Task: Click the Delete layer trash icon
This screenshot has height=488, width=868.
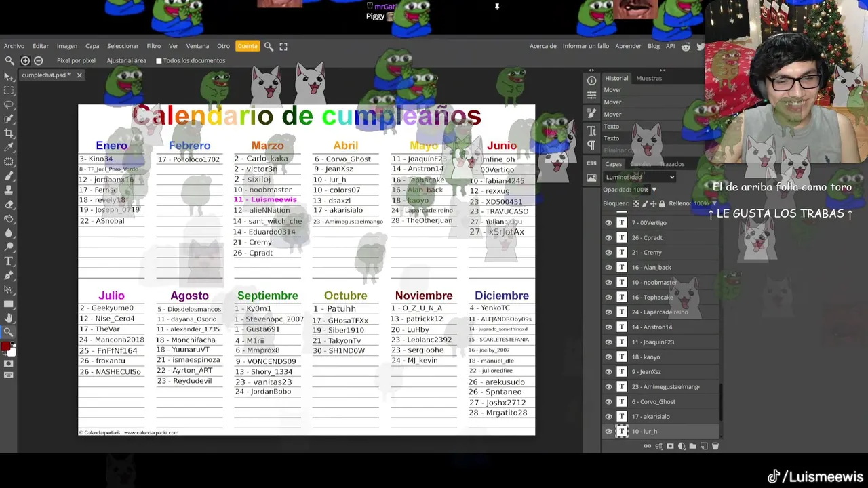Action: click(715, 446)
